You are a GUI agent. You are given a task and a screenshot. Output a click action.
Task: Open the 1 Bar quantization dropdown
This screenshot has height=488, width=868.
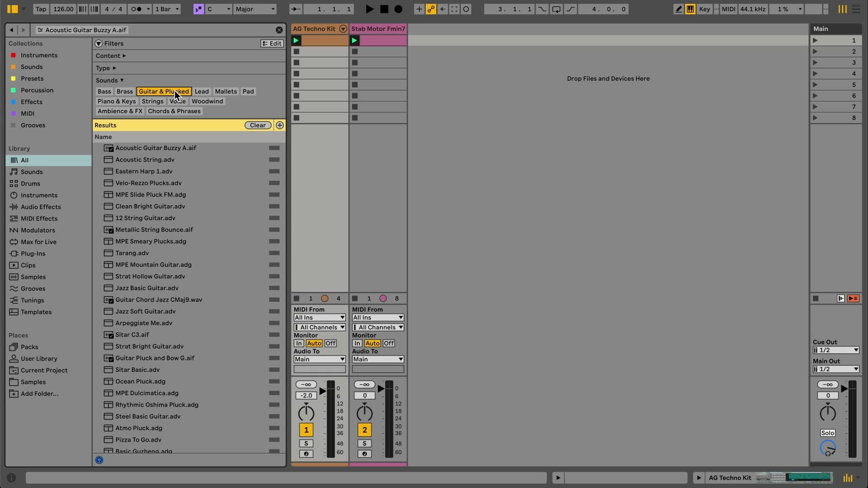(x=167, y=9)
